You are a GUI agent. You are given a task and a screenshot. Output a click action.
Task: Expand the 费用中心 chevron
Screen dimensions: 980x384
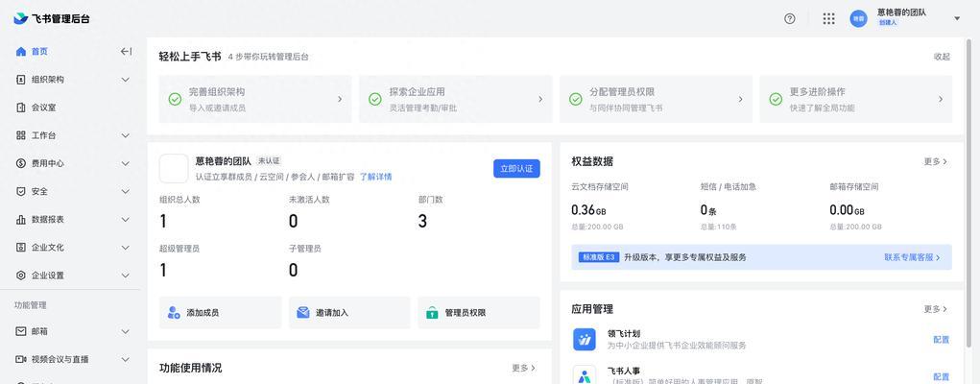126,163
